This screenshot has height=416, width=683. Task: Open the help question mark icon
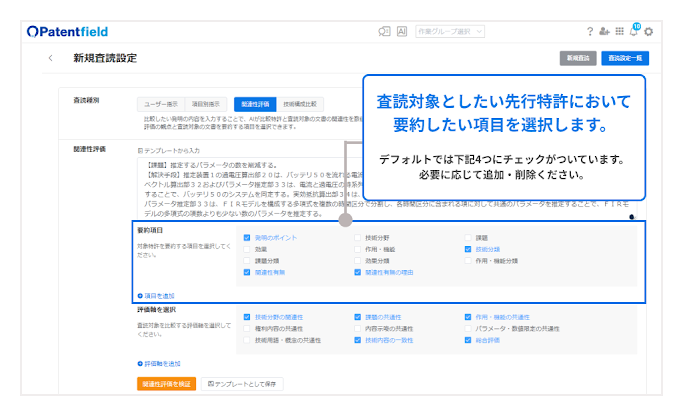click(x=589, y=32)
